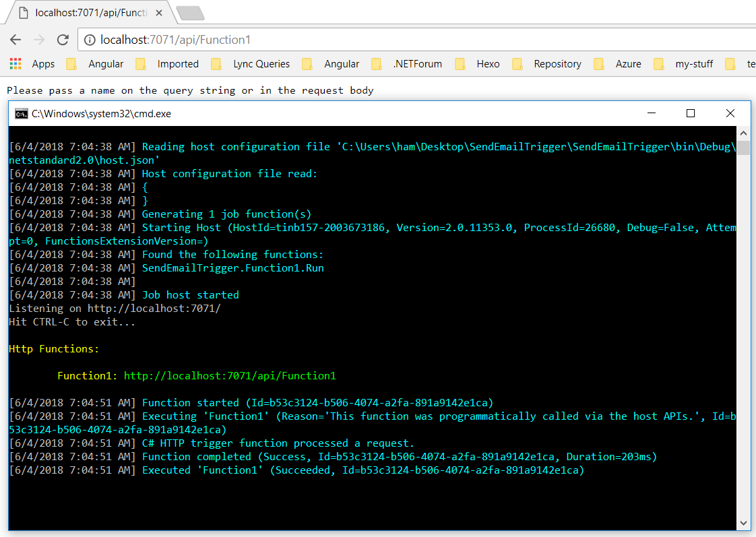Screen dimensions: 756x537
Task: Go back using the browser back arrow
Action: pyautogui.click(x=16, y=40)
